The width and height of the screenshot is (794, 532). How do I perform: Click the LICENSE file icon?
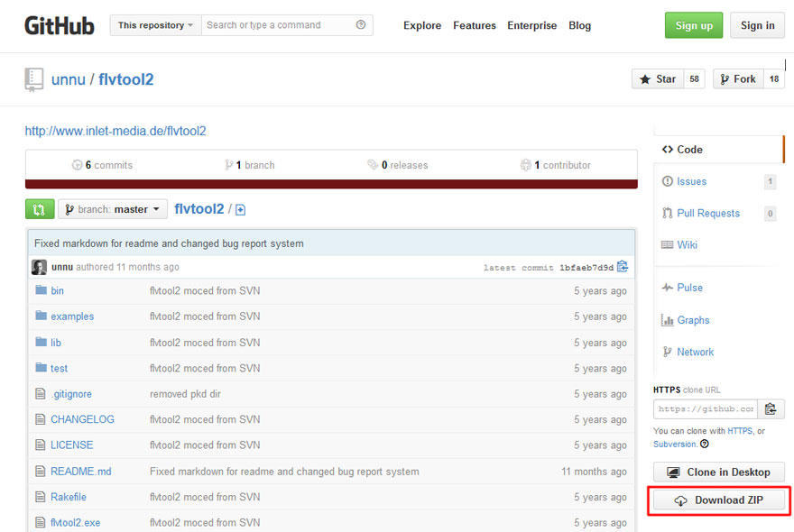pos(41,445)
